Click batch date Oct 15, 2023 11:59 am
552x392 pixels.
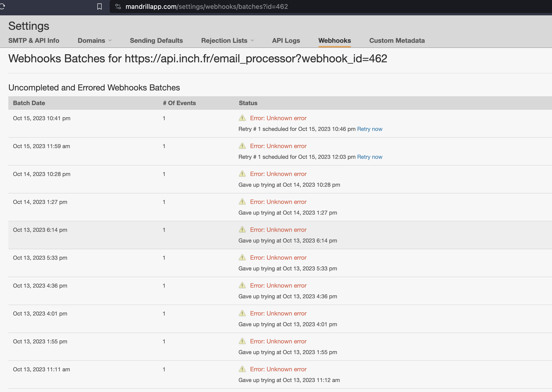(x=42, y=146)
